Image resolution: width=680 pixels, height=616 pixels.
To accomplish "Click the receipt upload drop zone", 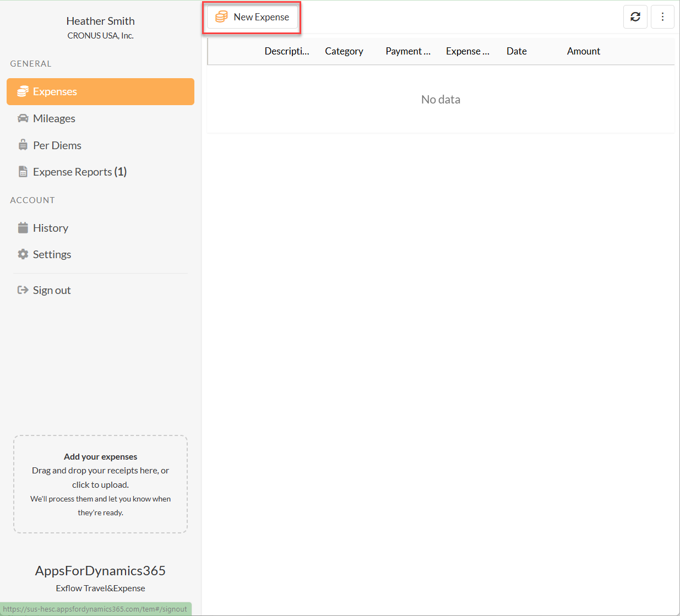I will (100, 484).
